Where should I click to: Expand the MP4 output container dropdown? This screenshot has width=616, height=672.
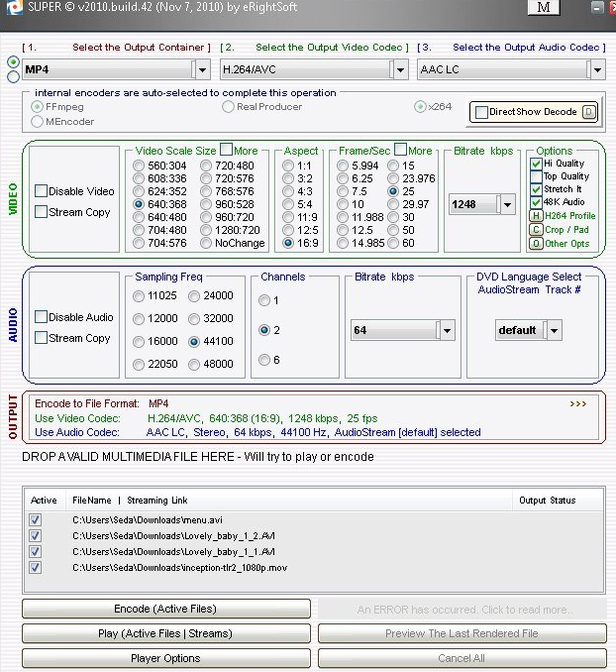[202, 69]
